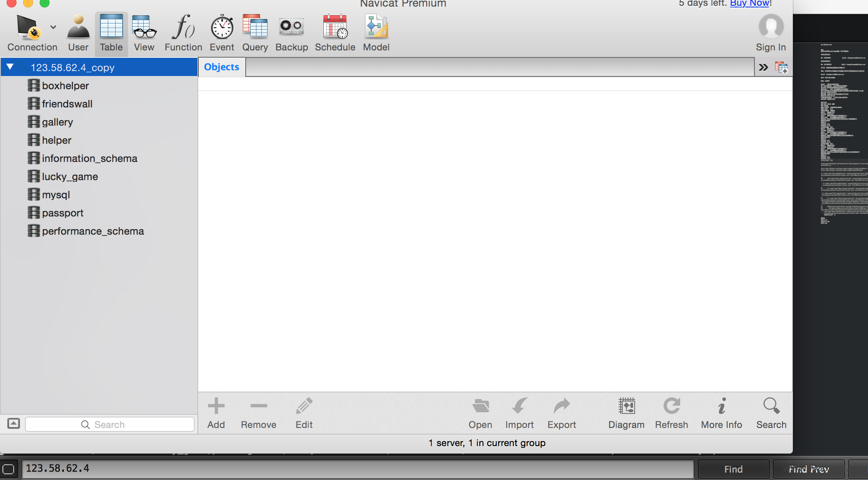Click the Search magnifier in bottom toolbar
This screenshot has width=868, height=480.
(x=771, y=413)
